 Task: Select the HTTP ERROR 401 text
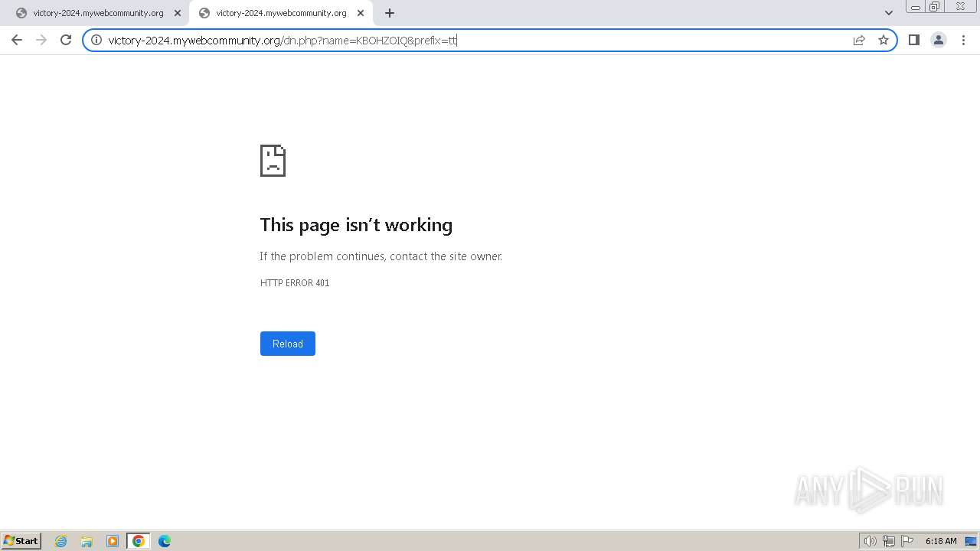295,283
